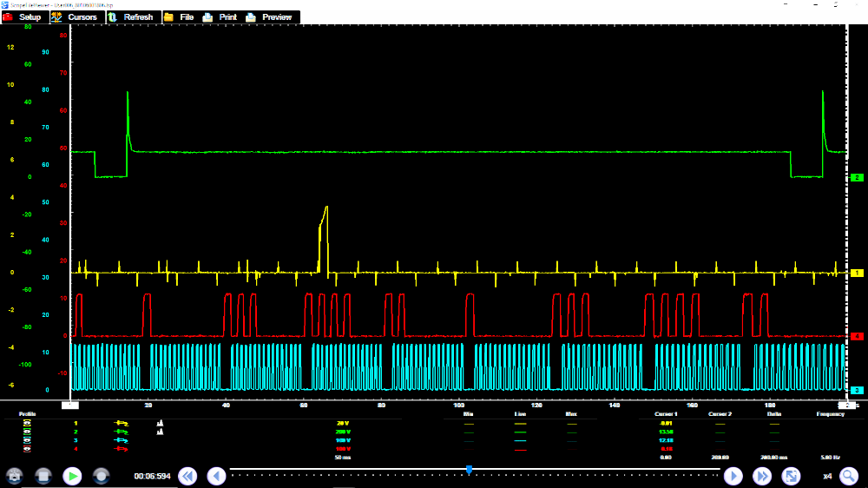Toggle the red channel 4 eye icon

coord(26,449)
